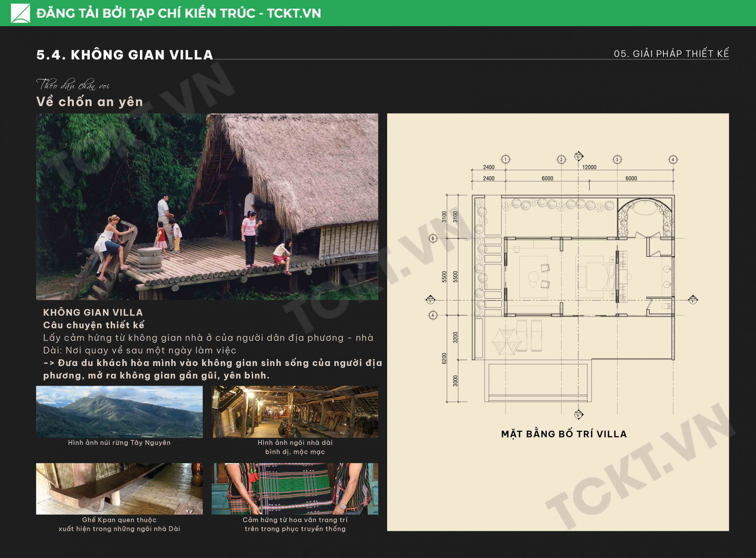Open the traditional costume pattern thumbnail

(x=295, y=489)
